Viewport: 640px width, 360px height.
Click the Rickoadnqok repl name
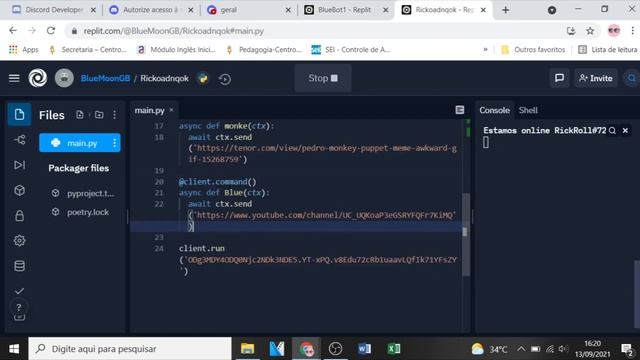coord(164,78)
